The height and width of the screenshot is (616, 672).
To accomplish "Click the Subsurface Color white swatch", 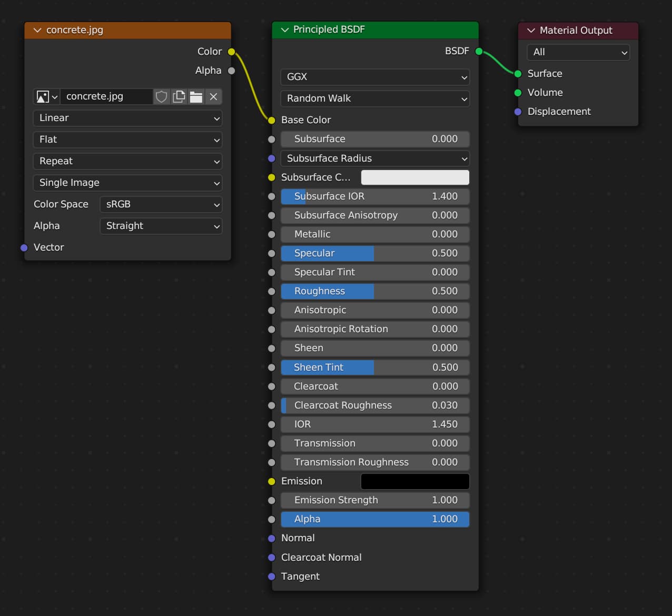I will pyautogui.click(x=414, y=177).
